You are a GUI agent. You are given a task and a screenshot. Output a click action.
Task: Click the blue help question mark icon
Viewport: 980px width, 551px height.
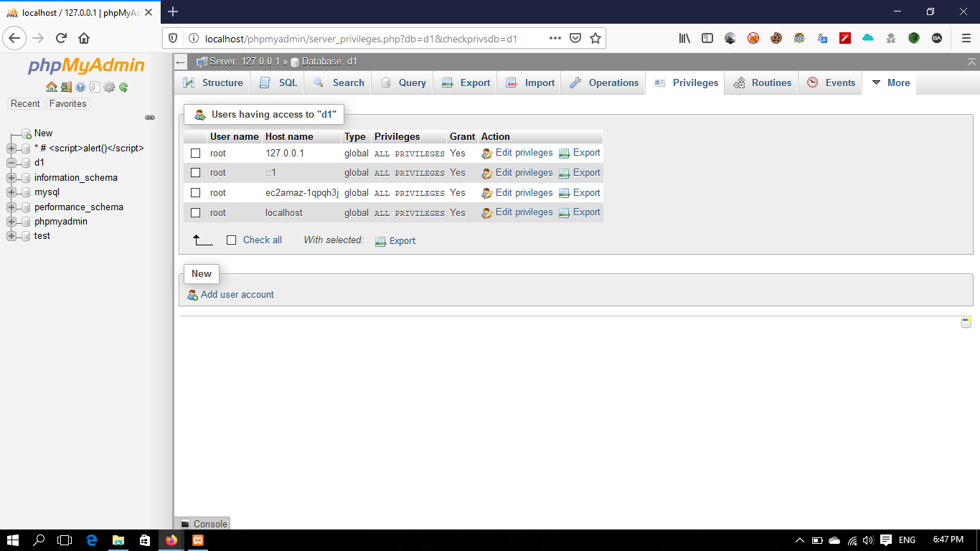tap(80, 87)
